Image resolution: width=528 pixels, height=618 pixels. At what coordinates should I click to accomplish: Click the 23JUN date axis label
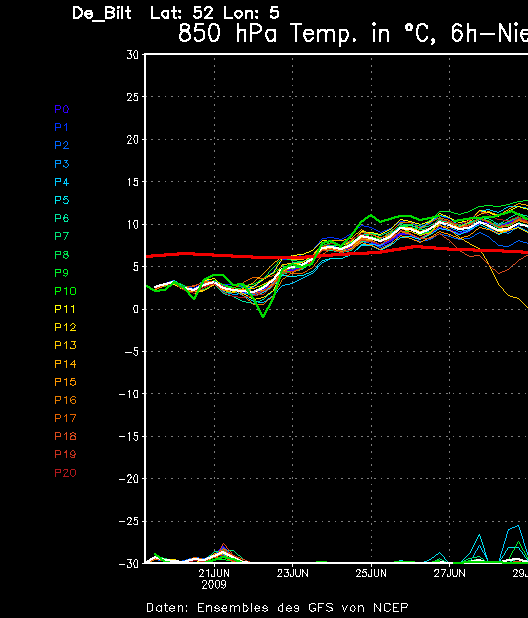click(x=292, y=573)
